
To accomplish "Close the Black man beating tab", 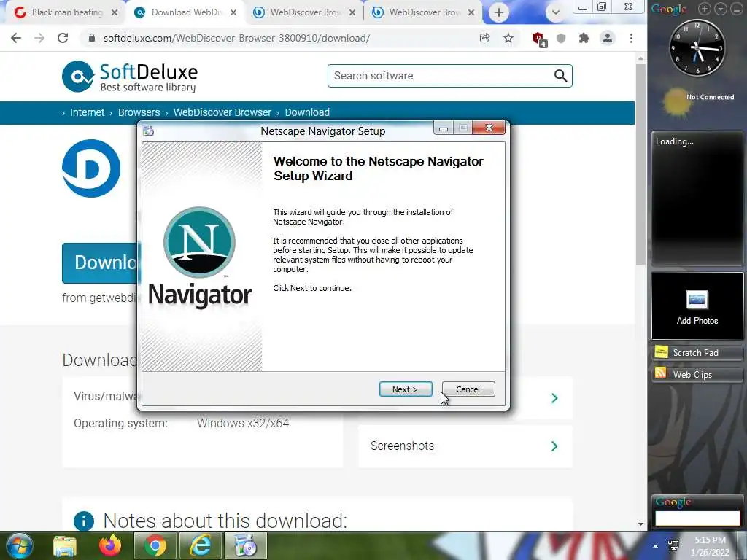I will (115, 12).
